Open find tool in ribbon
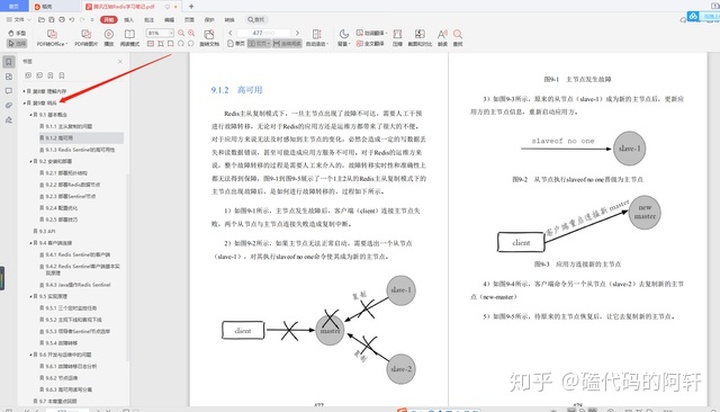 [x=458, y=38]
